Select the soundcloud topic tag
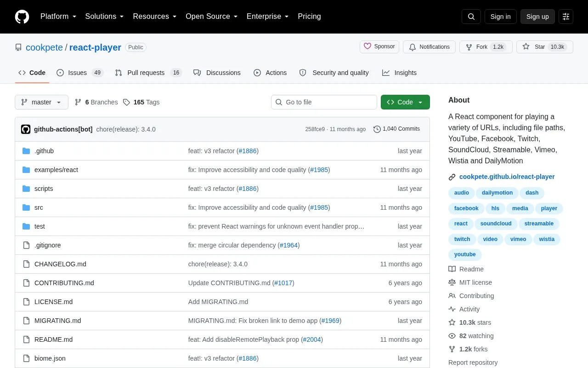The width and height of the screenshot is (588, 368). click(496, 224)
